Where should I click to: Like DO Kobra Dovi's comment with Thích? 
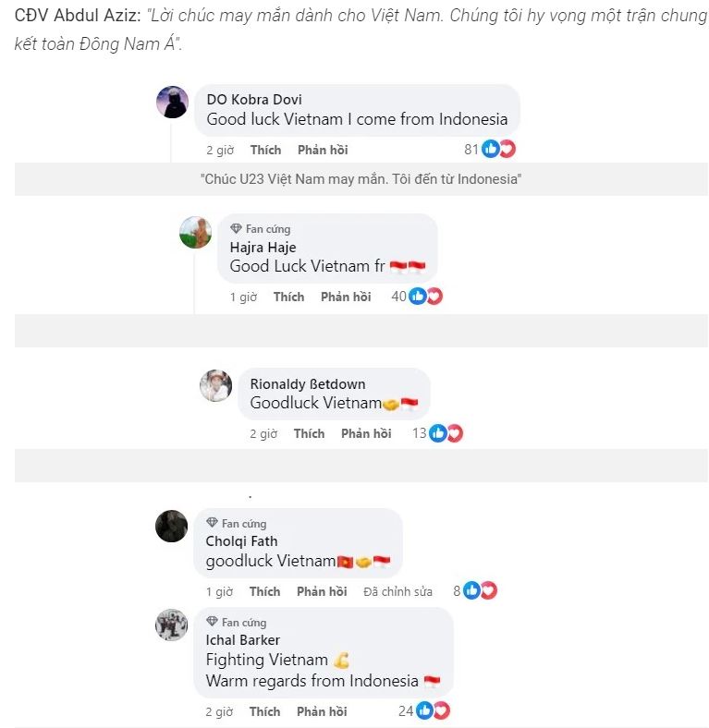[x=265, y=150]
